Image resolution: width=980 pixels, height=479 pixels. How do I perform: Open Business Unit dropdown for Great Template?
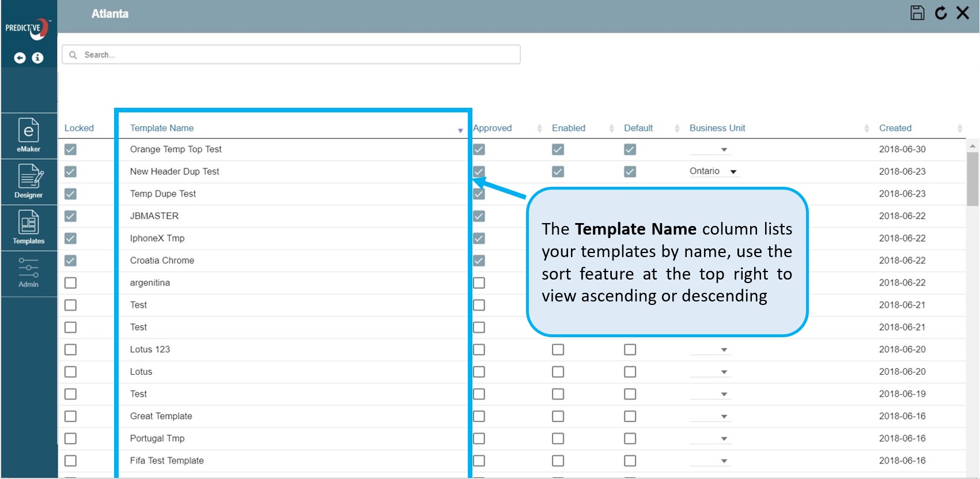(x=724, y=417)
